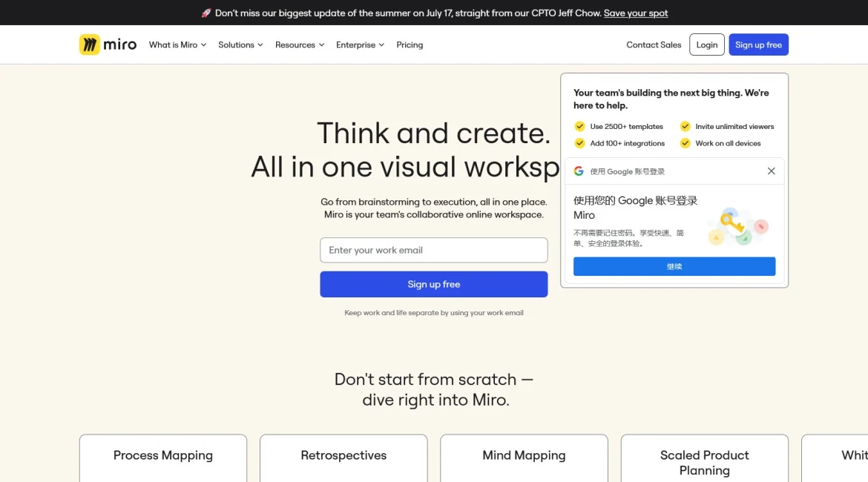Screen dimensions: 868x482
Task: Click the Keep work and life separate note
Action: tap(433, 313)
